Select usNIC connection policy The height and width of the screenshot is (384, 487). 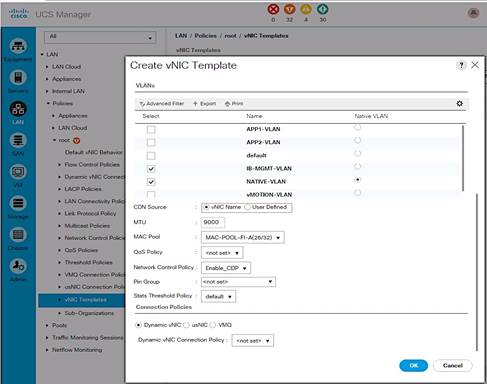tap(186, 325)
